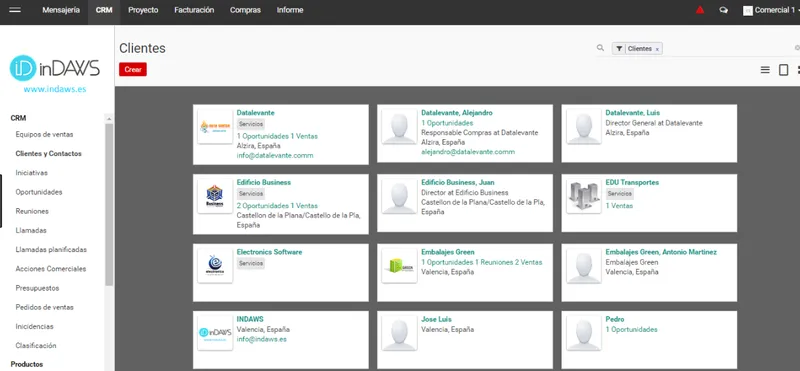Click Embalajes Green 1 Oportunidades 1 Reuniones 2 Ventas

tap(482, 262)
